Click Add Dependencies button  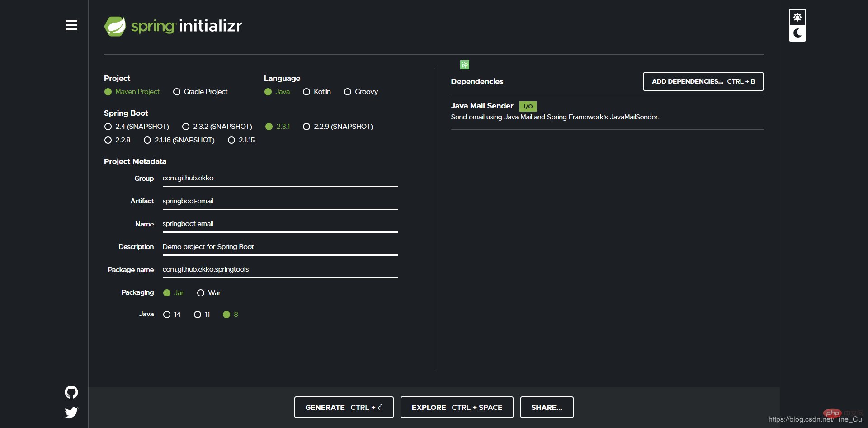tap(703, 81)
